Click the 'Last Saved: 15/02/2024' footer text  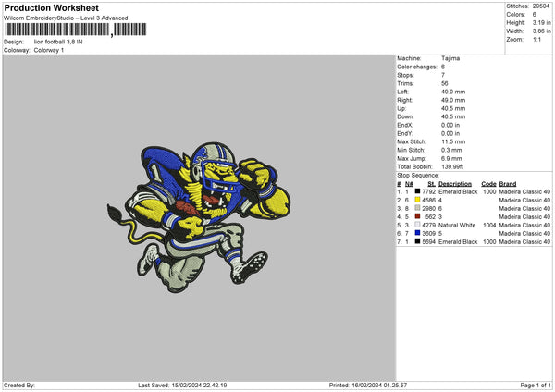click(x=182, y=385)
